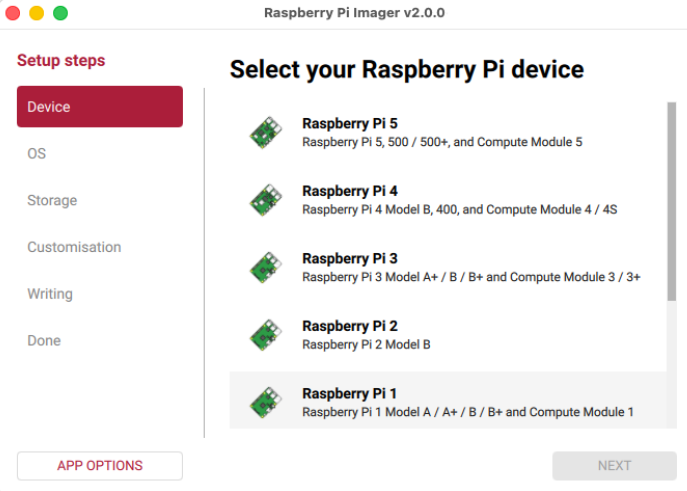This screenshot has width=687, height=491.
Task: Click the device list scrollbar thumb
Action: pos(672,201)
